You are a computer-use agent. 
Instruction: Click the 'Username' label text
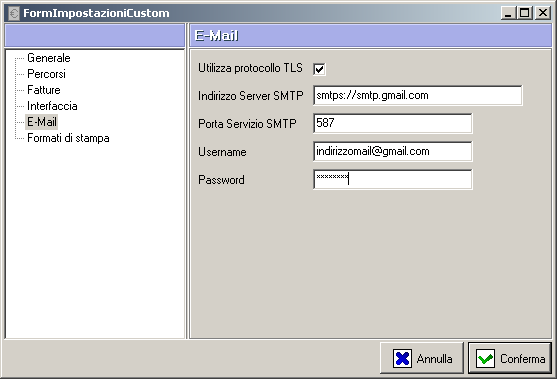pyautogui.click(x=222, y=152)
